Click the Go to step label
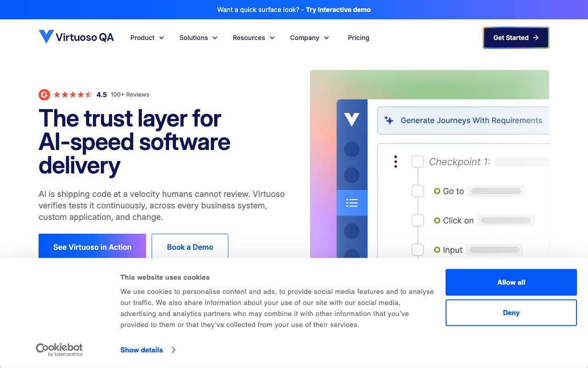The image size is (588, 368). (x=453, y=191)
